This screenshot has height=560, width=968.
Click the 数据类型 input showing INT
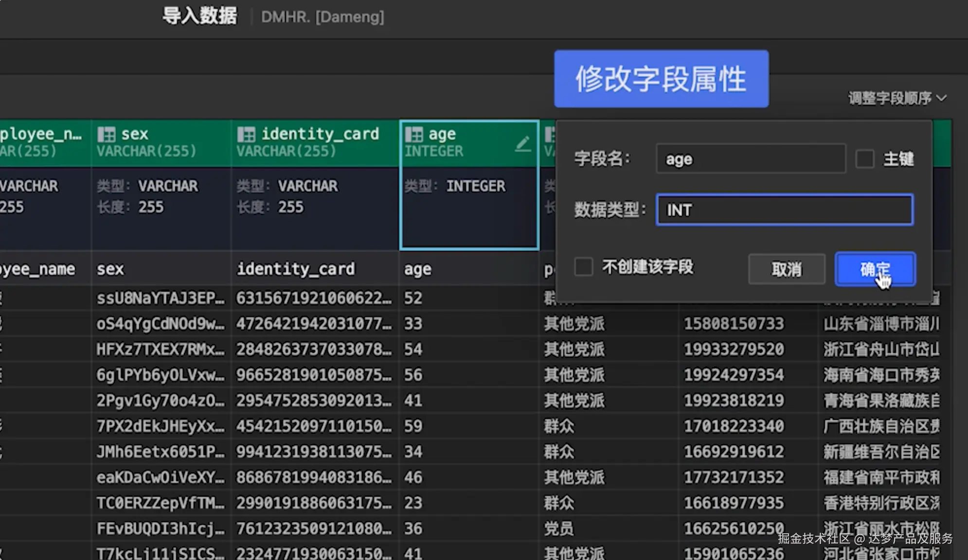pyautogui.click(x=784, y=210)
